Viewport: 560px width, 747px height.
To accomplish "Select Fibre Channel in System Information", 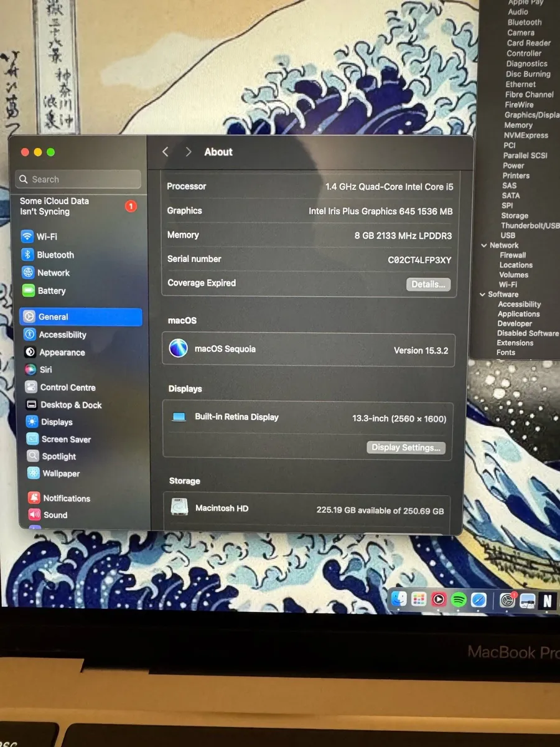I will point(530,95).
